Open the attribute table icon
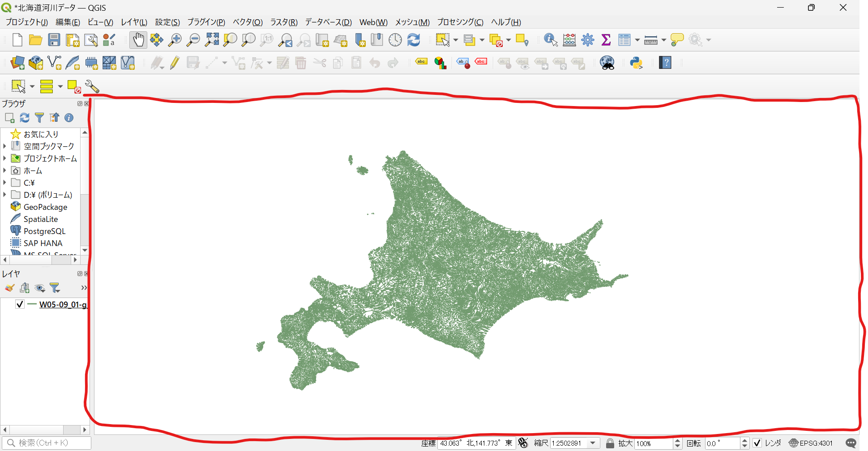The image size is (868, 451). click(624, 40)
